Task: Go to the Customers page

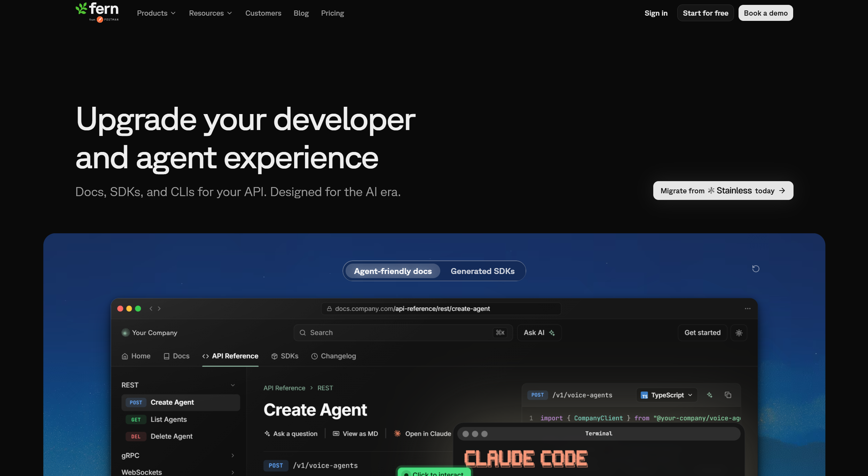Action: [x=263, y=13]
